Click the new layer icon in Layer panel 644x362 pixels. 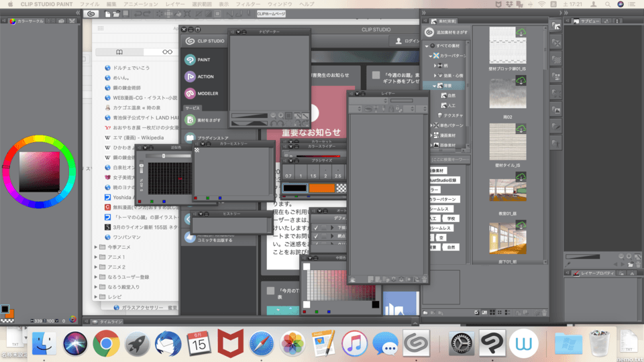[371, 279]
